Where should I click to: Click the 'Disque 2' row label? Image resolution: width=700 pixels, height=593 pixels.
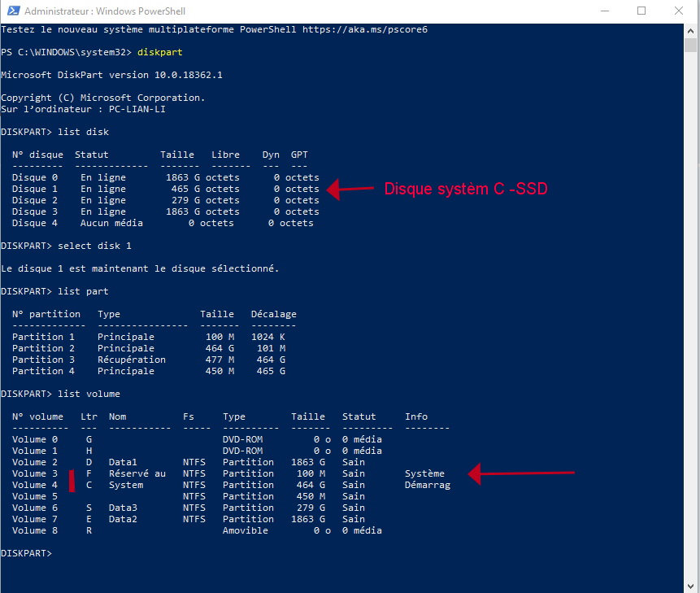tap(35, 200)
